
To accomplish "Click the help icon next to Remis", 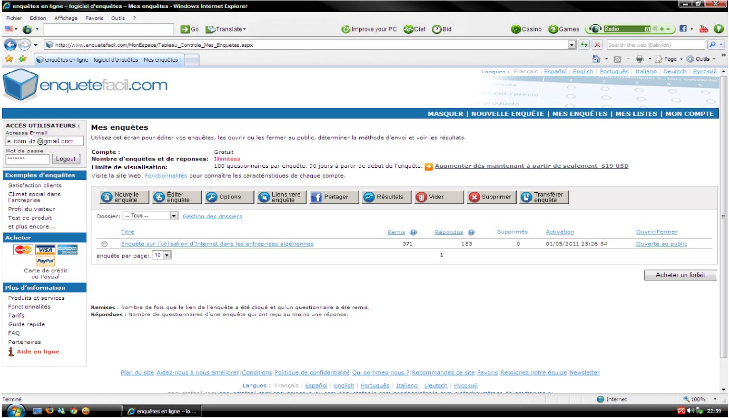I will tap(413, 232).
